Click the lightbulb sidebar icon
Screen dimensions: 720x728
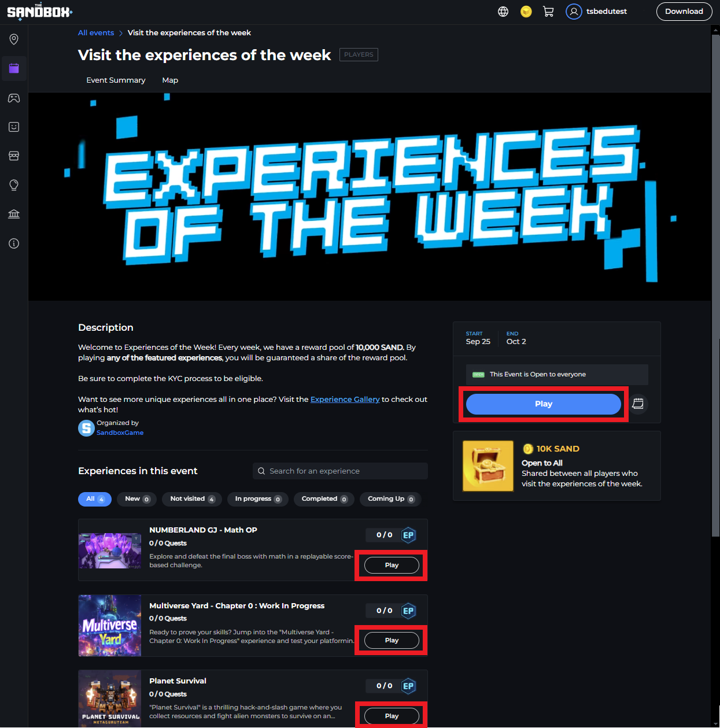tap(14, 185)
